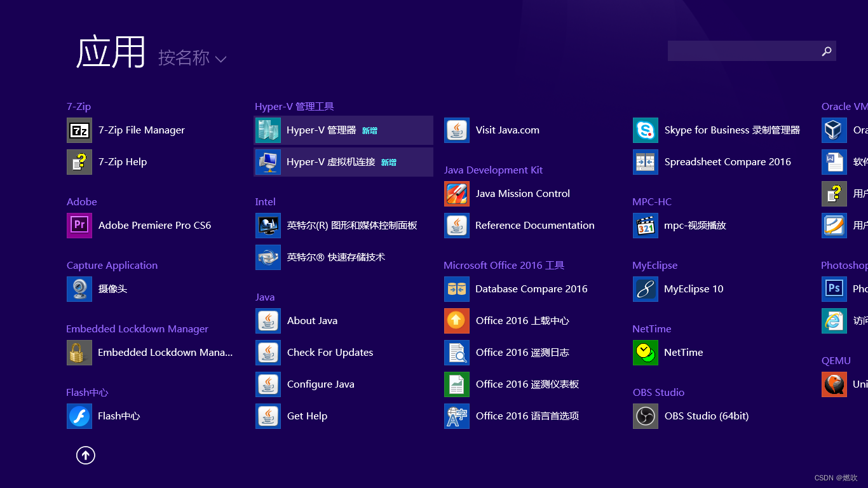Select the Adobe group header

pos(82,202)
